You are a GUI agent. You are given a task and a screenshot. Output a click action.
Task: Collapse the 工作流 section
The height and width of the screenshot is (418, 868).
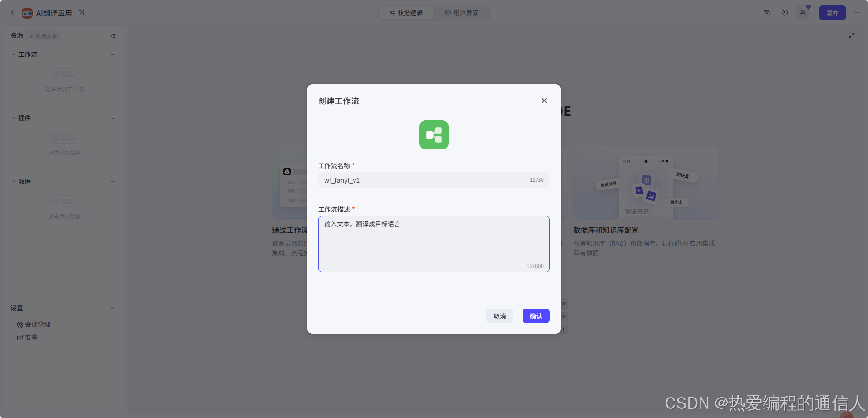click(x=14, y=54)
